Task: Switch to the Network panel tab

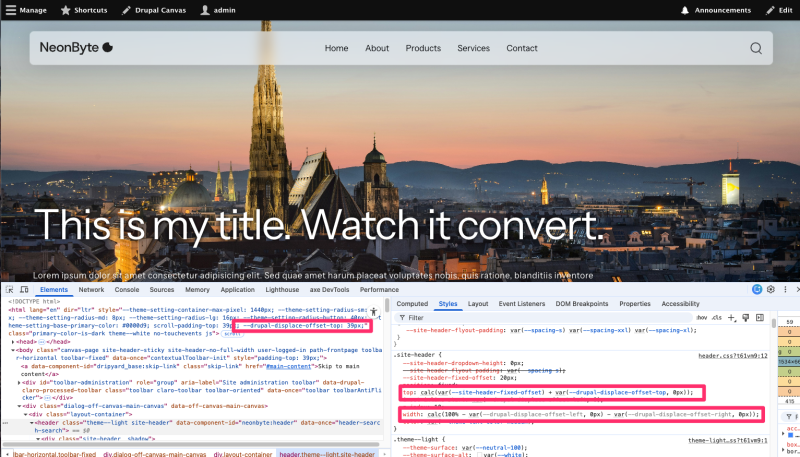Action: coord(91,290)
